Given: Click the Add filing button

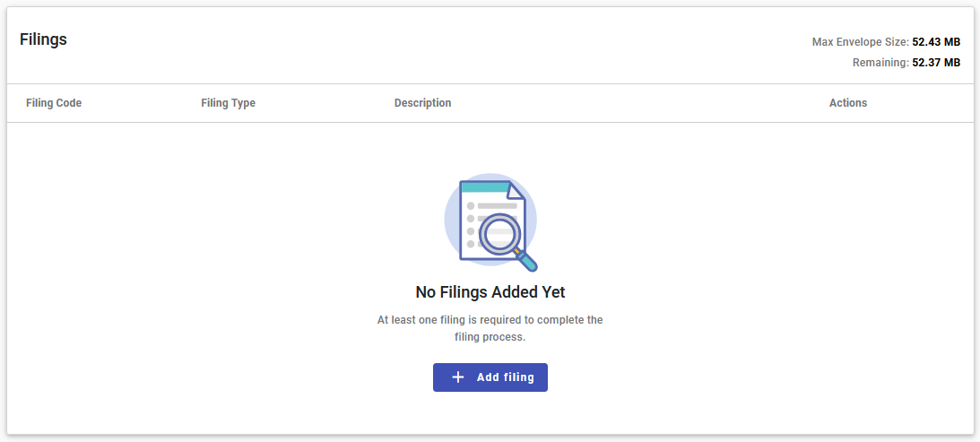Looking at the screenshot, I should [x=490, y=377].
